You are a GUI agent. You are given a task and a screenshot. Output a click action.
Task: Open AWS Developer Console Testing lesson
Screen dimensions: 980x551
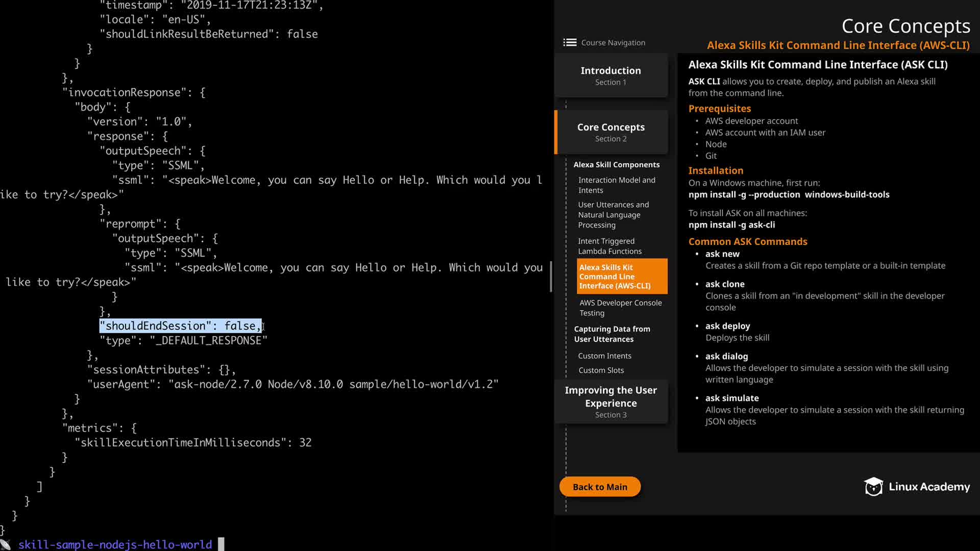[620, 308]
